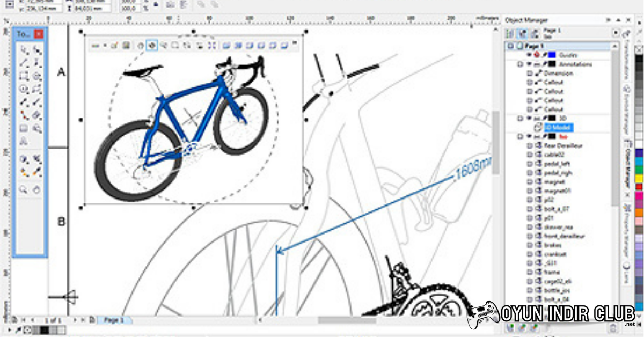The image size is (644, 337).
Task: Expand the frame object node
Action: (530, 273)
